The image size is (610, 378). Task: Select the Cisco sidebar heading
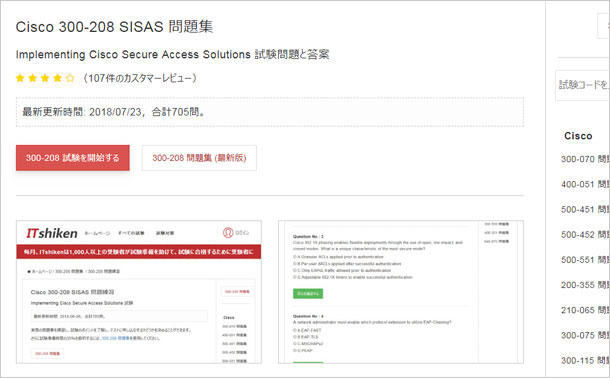[x=578, y=136]
